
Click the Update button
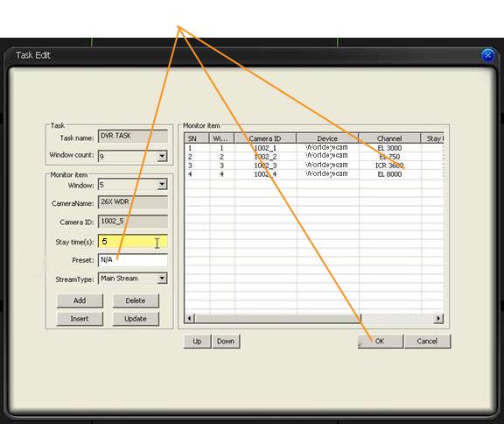point(136,319)
